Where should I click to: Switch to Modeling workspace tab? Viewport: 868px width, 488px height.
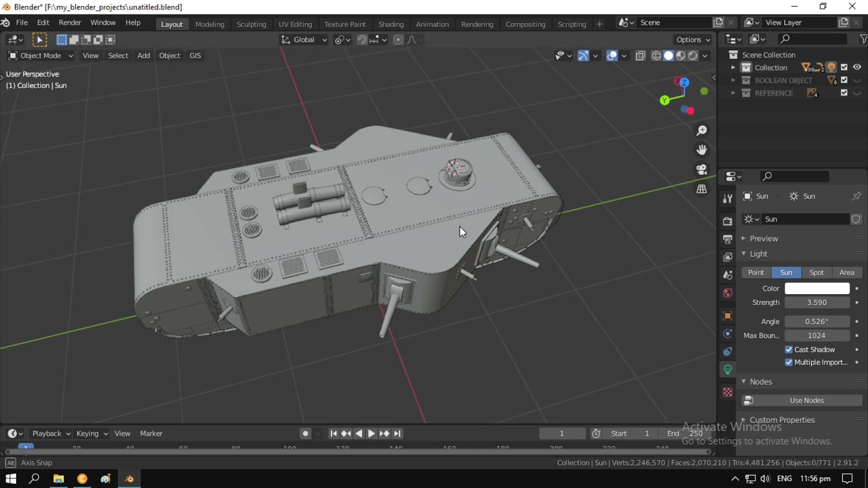210,24
